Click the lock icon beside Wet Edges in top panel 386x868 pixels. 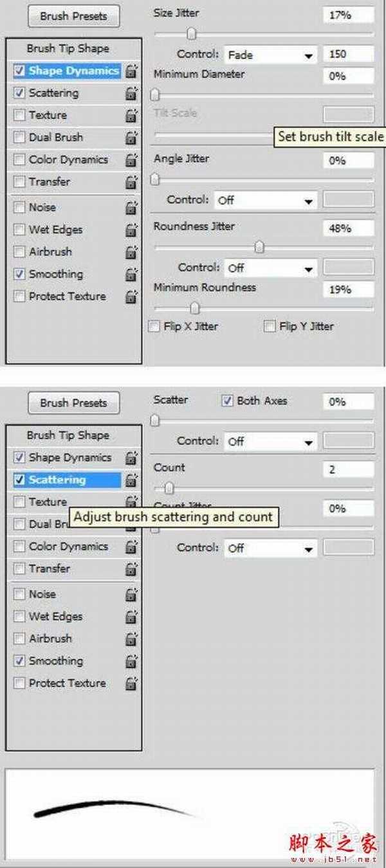coord(132,230)
